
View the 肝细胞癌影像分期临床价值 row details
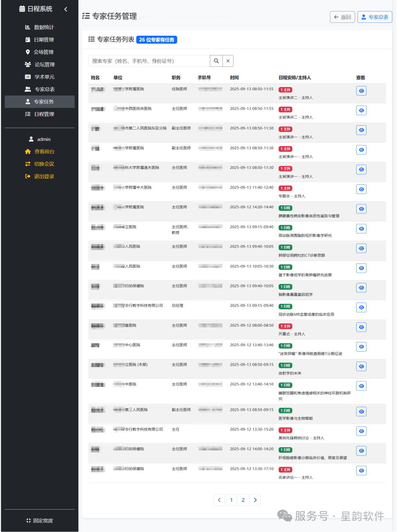pos(361,451)
